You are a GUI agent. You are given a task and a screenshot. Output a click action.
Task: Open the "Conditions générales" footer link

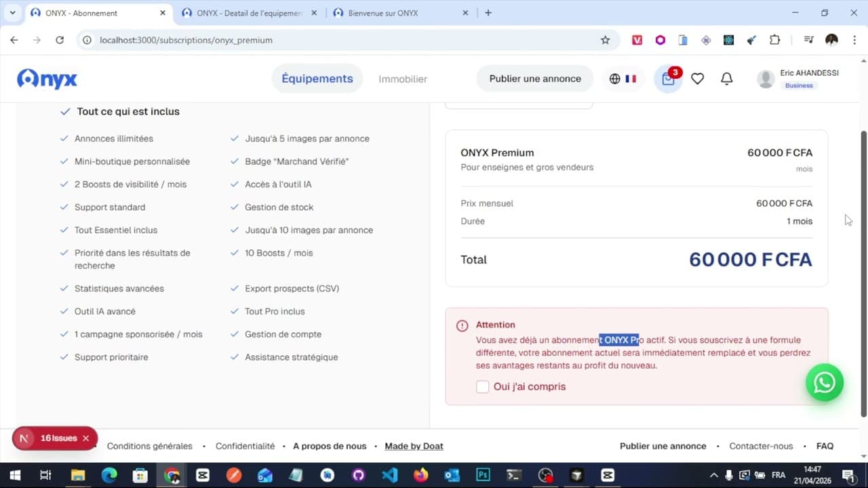pos(150,446)
